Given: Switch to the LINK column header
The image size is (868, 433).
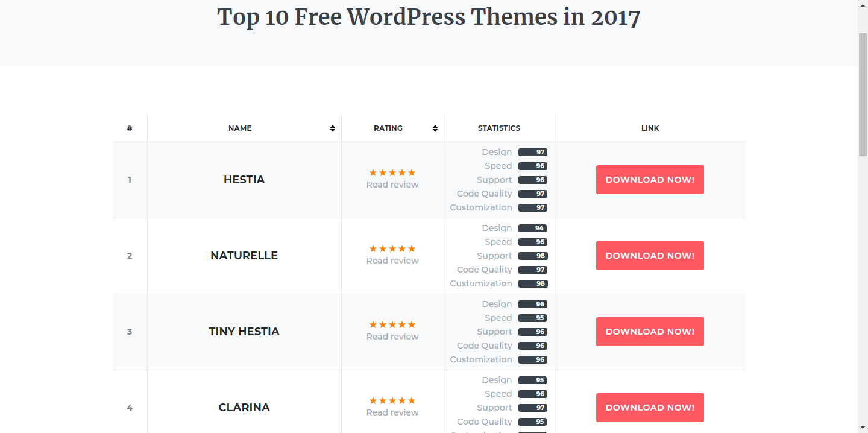Looking at the screenshot, I should 650,128.
